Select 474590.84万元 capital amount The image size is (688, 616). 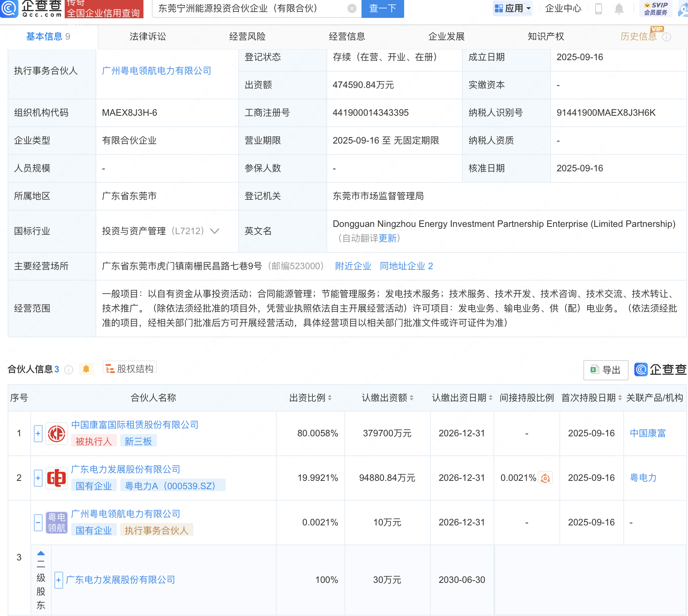pyautogui.click(x=363, y=85)
